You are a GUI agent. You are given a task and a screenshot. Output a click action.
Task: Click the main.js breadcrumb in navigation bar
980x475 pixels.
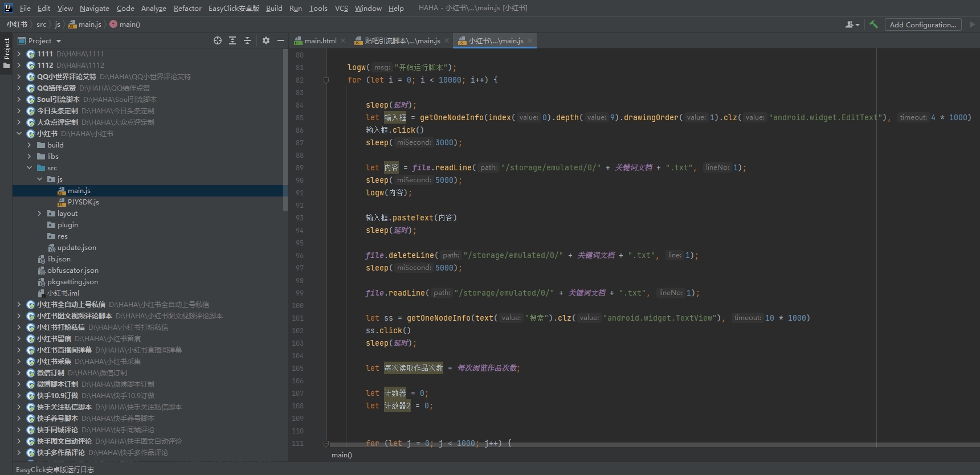pyautogui.click(x=85, y=24)
